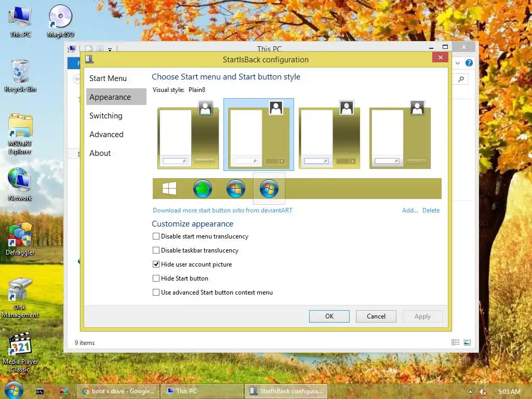Uncheck Hide user account picture
The image size is (532, 399).
tap(156, 264)
